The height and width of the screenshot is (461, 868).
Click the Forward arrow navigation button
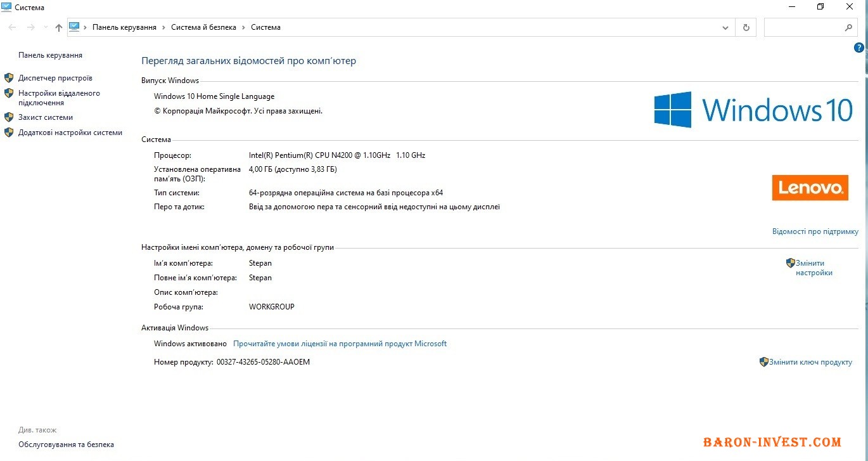(30, 28)
